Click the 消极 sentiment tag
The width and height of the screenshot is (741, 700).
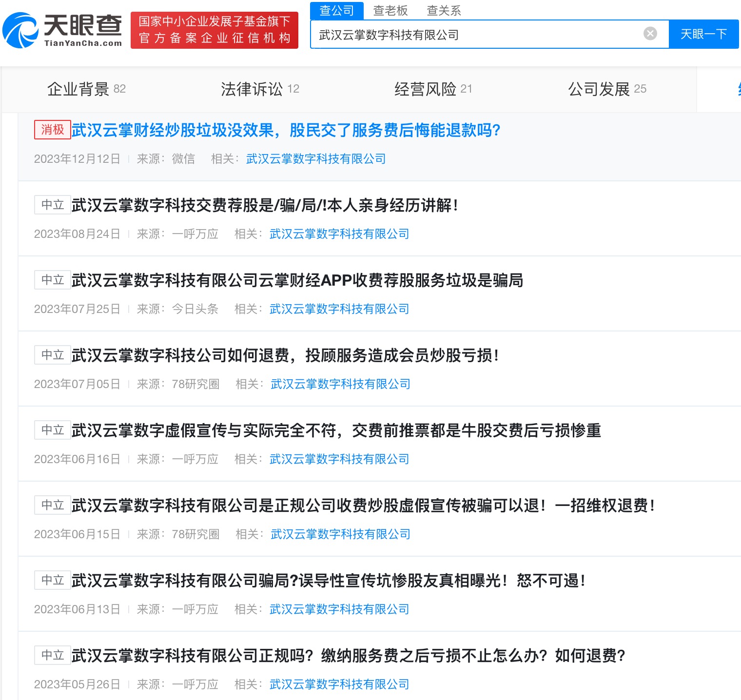tap(53, 130)
